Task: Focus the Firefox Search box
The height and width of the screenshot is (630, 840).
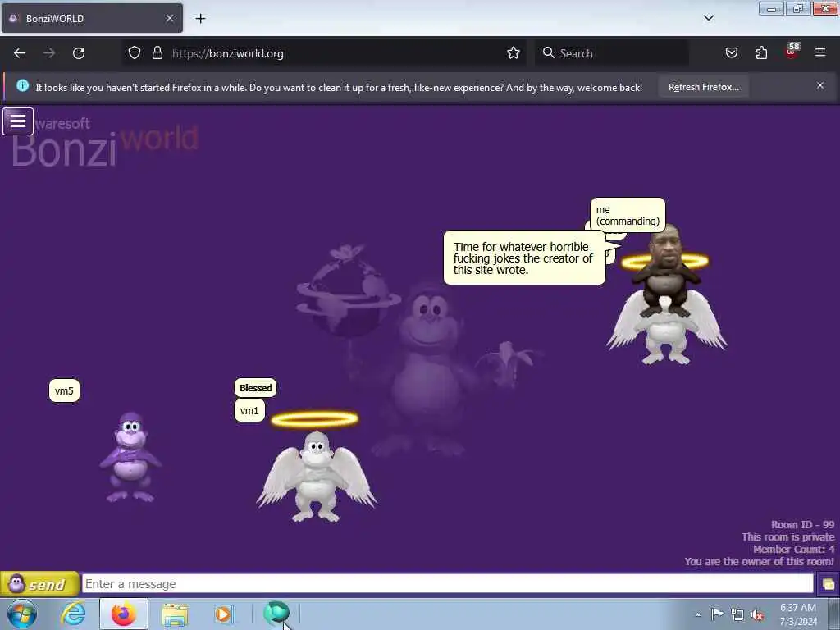Action: (x=612, y=53)
